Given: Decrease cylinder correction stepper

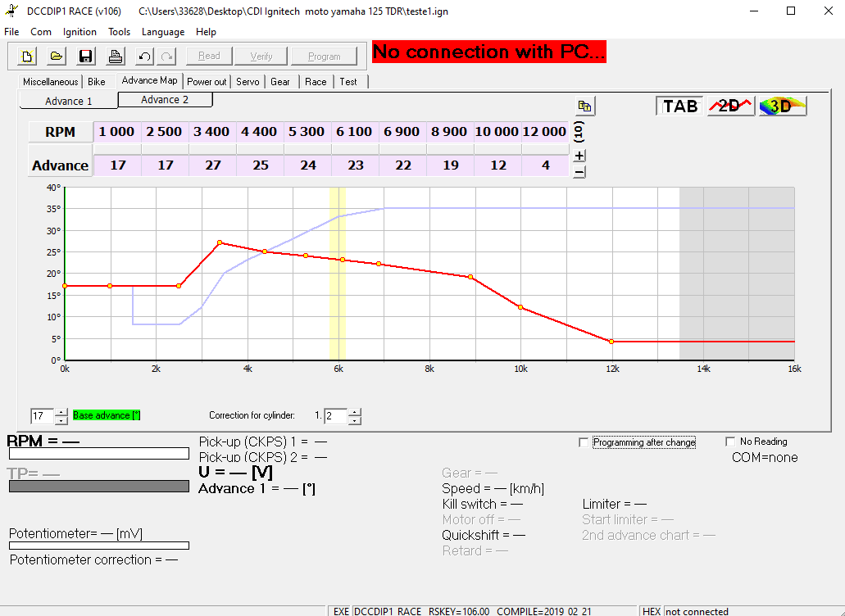Looking at the screenshot, I should tap(354, 420).
